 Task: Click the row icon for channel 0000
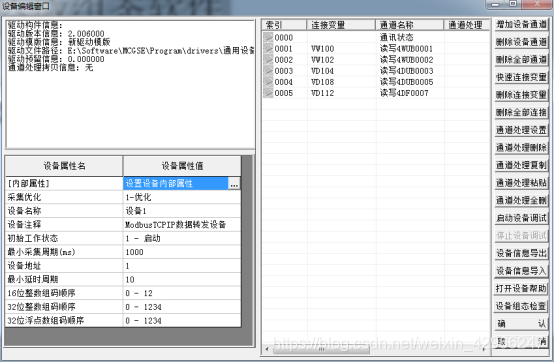268,37
